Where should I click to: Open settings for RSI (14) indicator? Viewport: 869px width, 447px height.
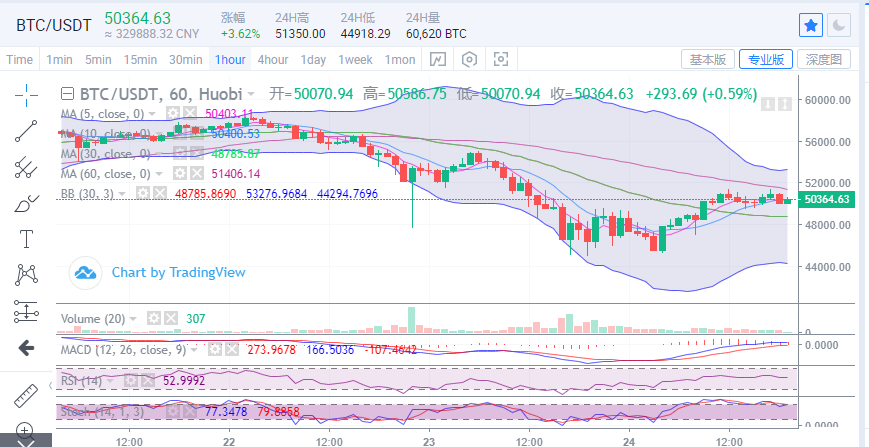[x=131, y=381]
